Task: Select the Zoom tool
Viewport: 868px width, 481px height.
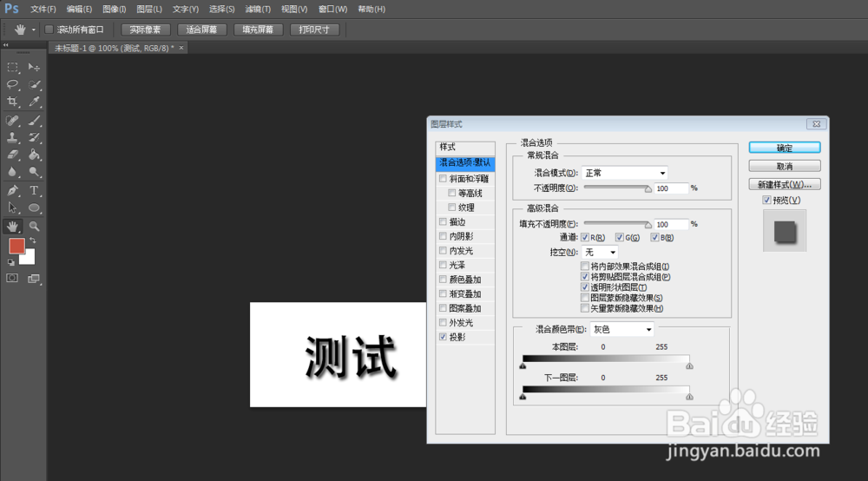Action: click(x=34, y=227)
